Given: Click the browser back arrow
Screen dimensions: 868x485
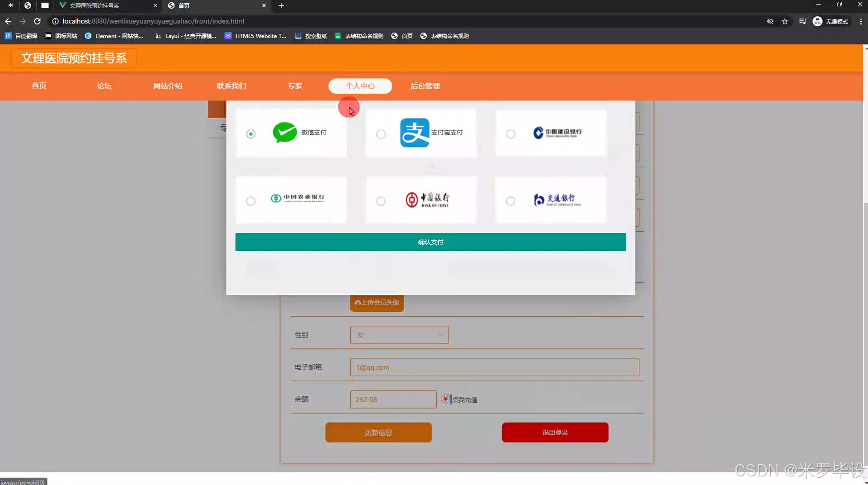Looking at the screenshot, I should [8, 21].
